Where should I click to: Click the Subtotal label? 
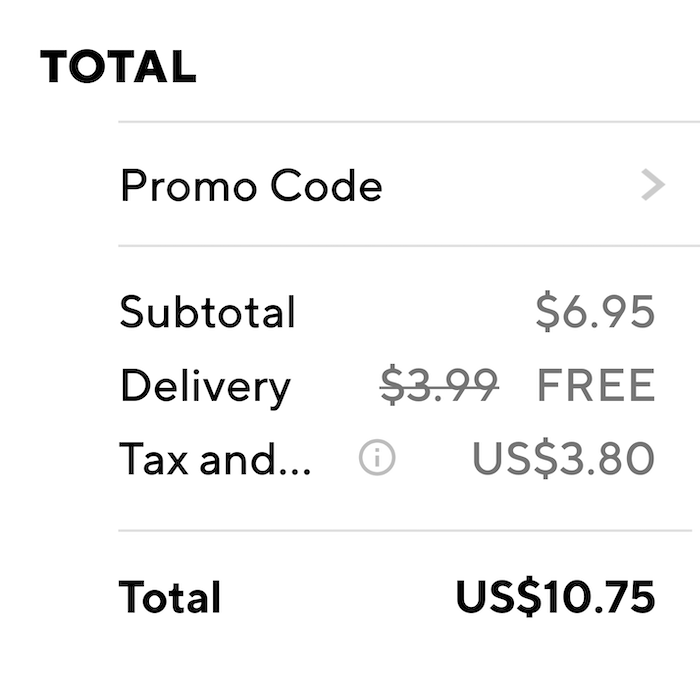click(207, 312)
